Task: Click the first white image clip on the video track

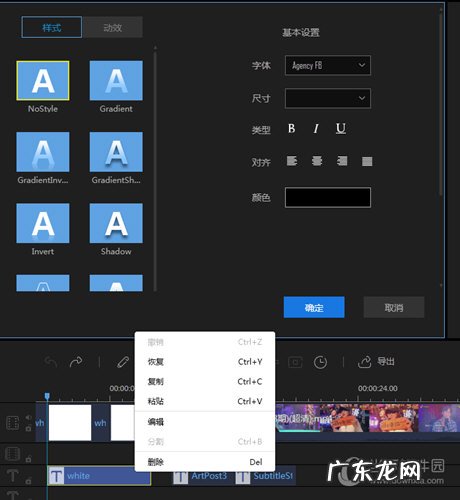Action: (70, 422)
